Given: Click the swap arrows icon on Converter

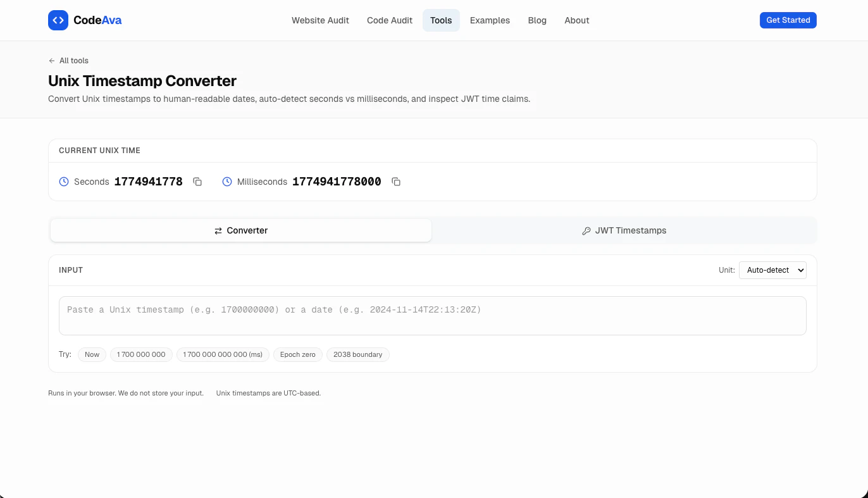Looking at the screenshot, I should (x=218, y=230).
